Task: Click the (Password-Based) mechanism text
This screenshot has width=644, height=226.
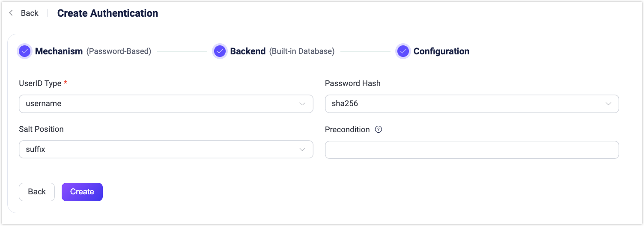Action: tap(119, 51)
